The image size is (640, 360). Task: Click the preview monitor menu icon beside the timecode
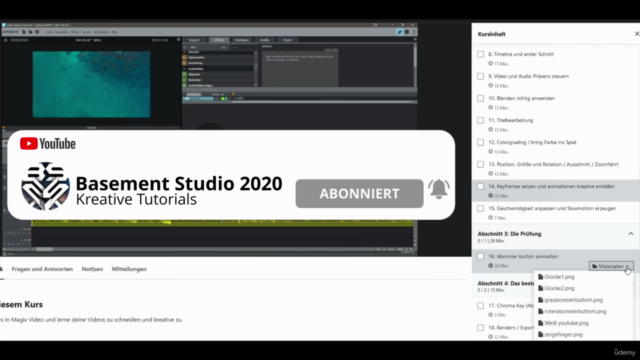(6, 40)
